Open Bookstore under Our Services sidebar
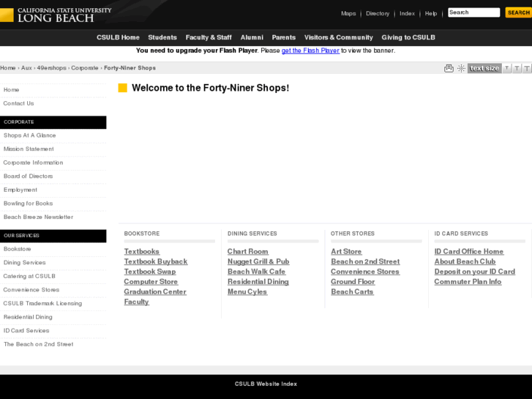Image resolution: width=532 pixels, height=399 pixels. point(18,249)
